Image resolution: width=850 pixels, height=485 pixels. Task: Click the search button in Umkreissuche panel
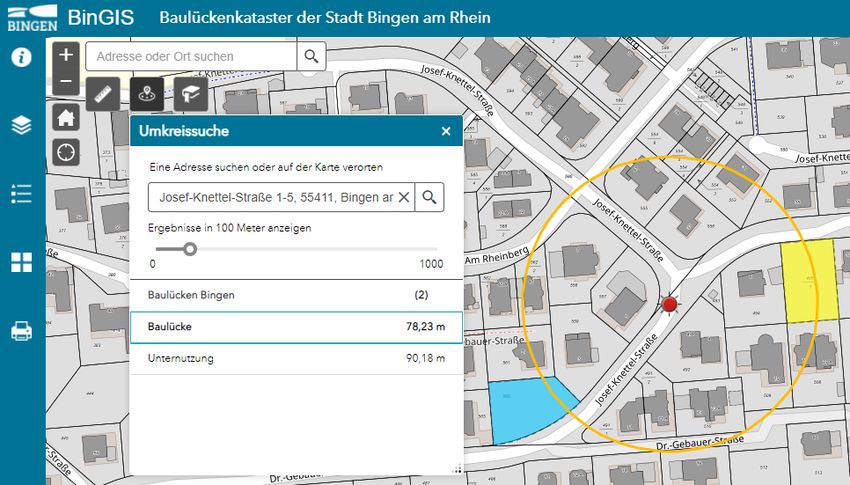point(429,197)
